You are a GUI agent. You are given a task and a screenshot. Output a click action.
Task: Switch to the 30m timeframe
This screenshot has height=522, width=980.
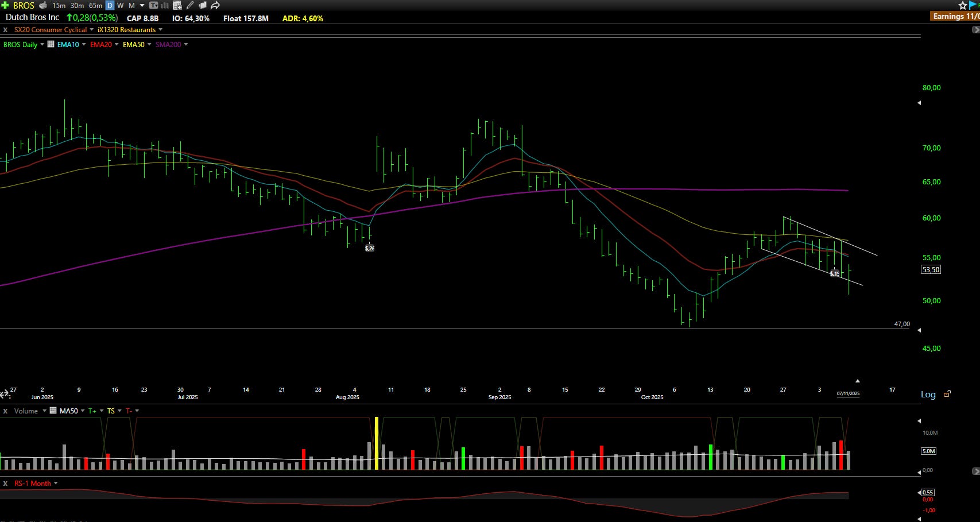(x=77, y=5)
